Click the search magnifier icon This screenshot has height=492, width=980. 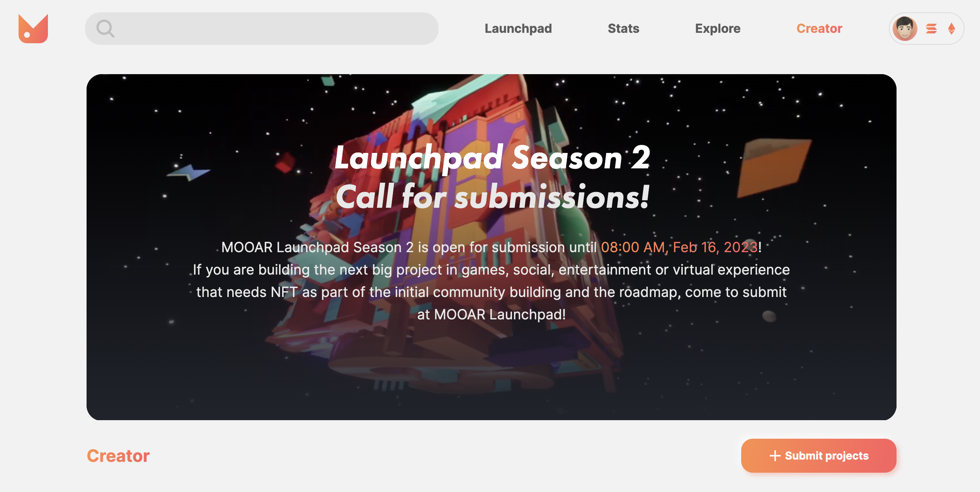[x=105, y=29]
